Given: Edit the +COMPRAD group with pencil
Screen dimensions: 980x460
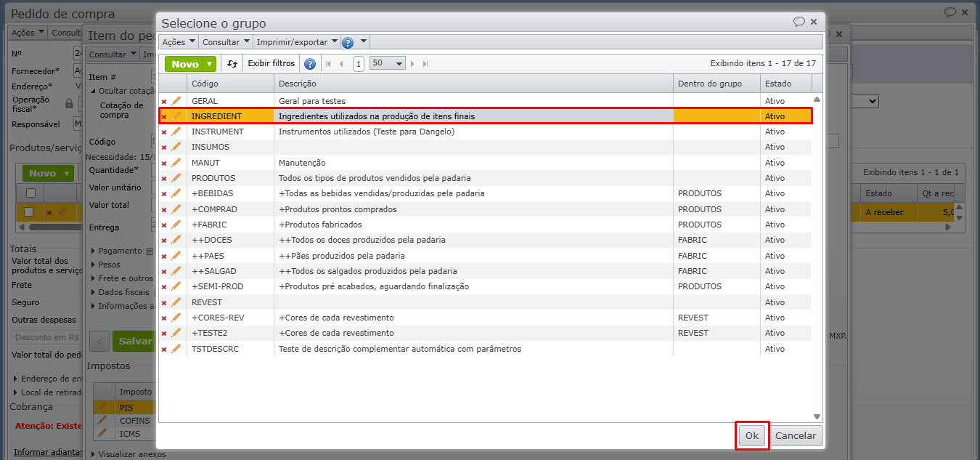Looking at the screenshot, I should 176,209.
